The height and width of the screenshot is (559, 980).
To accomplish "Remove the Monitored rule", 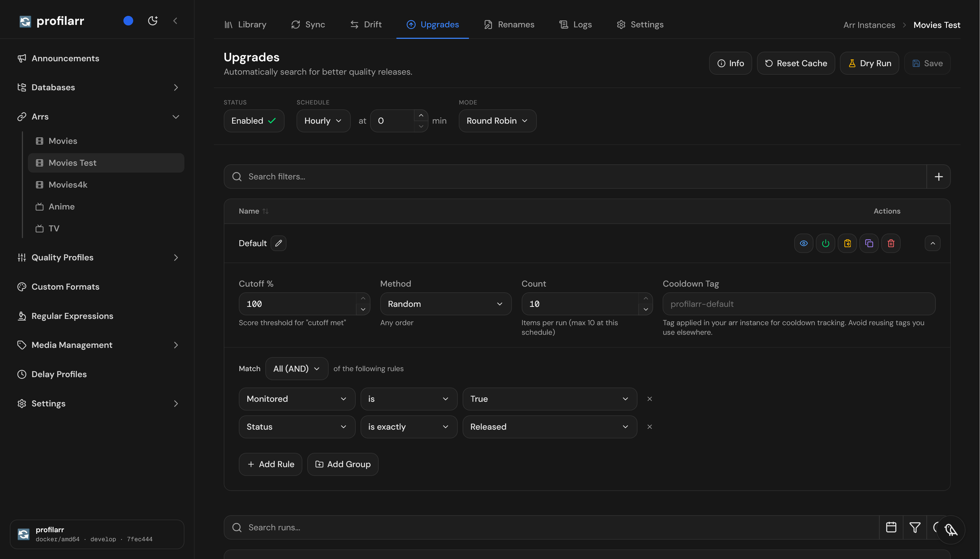I will click(649, 399).
